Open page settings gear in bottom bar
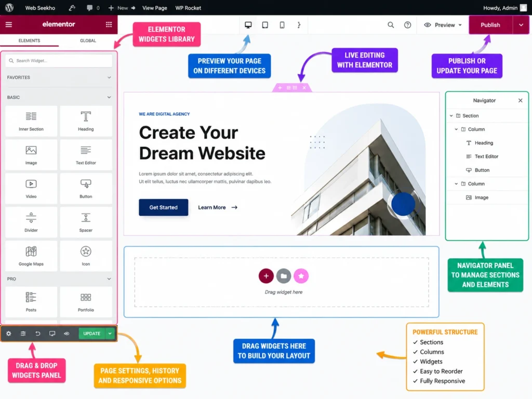532x399 pixels. (x=9, y=334)
